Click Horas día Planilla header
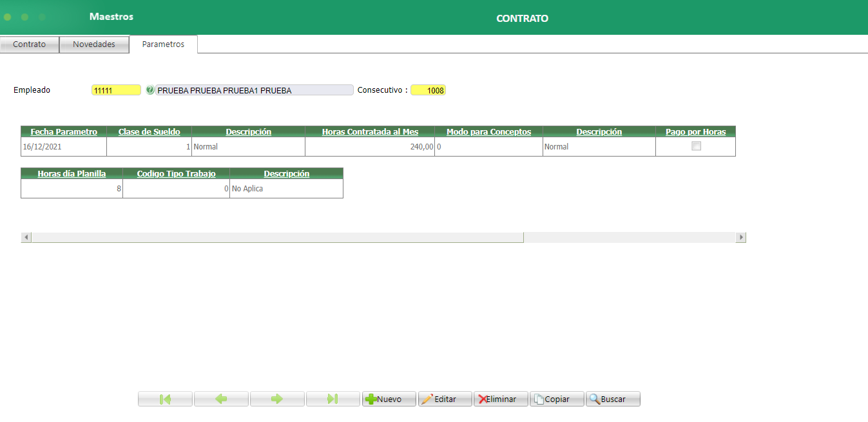Screen dimensions: 868x422 (72, 173)
